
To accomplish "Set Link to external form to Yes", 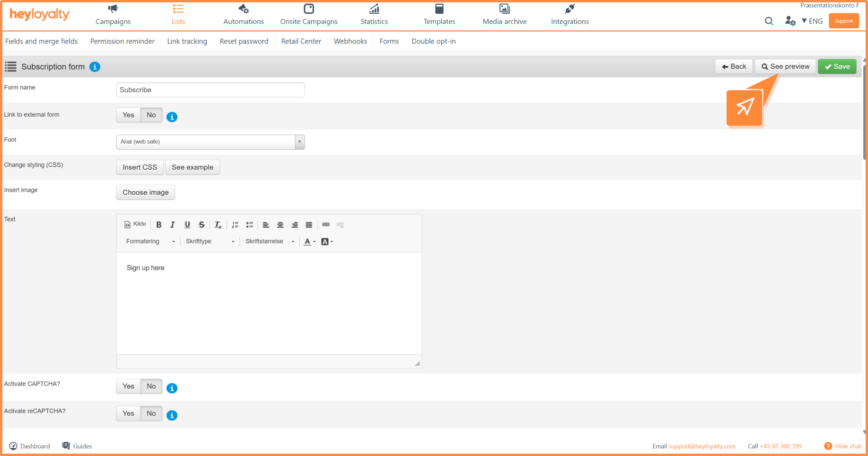I will click(x=128, y=115).
